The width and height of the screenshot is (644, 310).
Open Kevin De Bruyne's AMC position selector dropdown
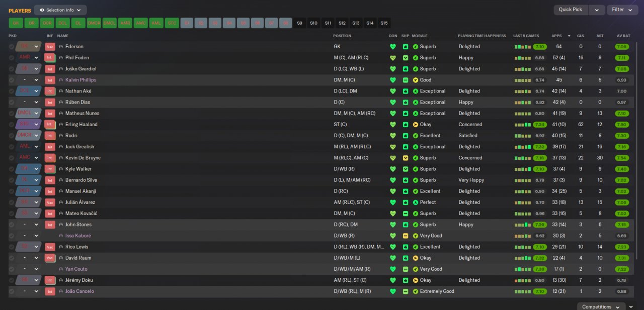point(28,158)
